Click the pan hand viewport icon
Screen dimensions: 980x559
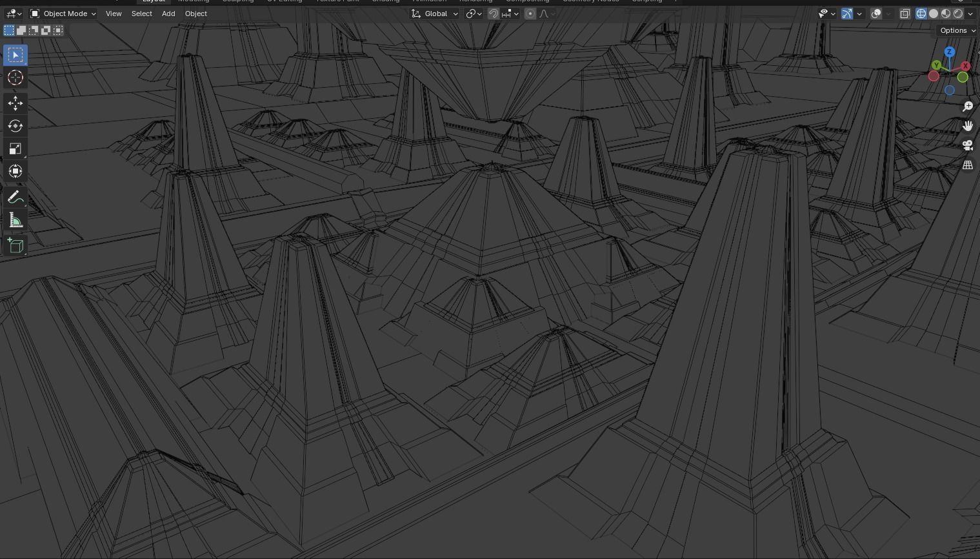tap(967, 126)
